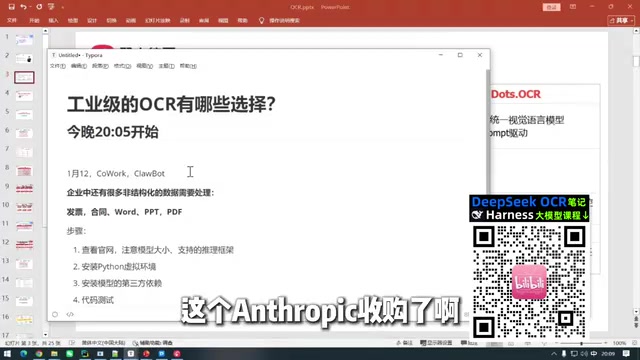Switch to the 动画 ribbon tab
Viewport: 640px width, 360px height.
(131, 20)
